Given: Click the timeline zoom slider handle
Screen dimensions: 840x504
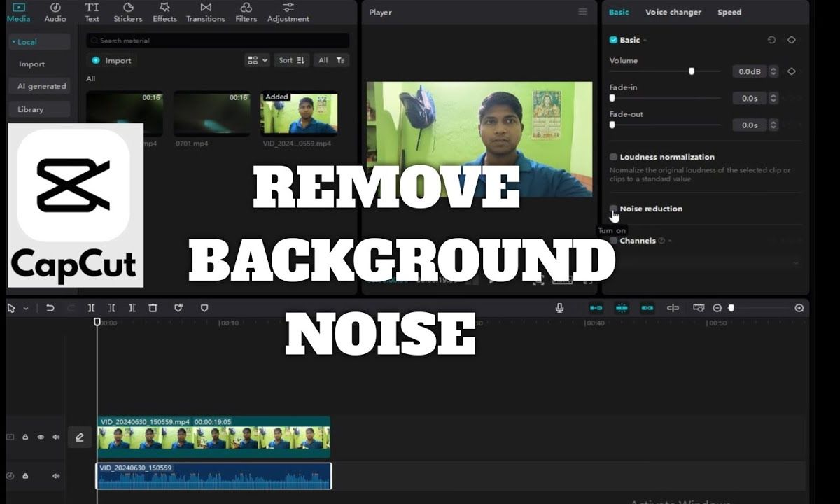Looking at the screenshot, I should pyautogui.click(x=731, y=308).
